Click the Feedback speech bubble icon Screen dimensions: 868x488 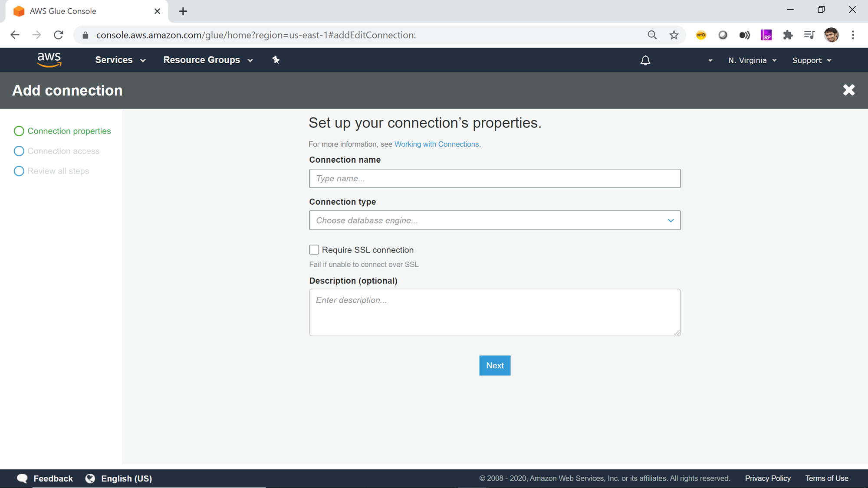[x=22, y=478]
